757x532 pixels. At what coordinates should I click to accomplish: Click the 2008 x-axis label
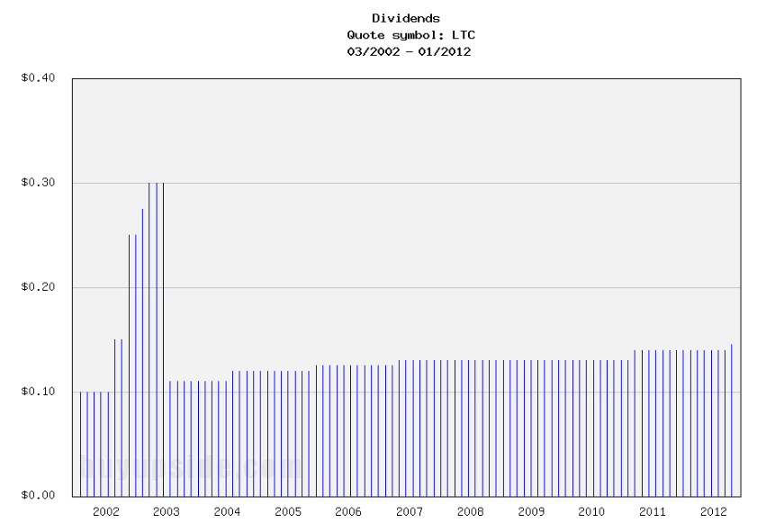tap(470, 511)
